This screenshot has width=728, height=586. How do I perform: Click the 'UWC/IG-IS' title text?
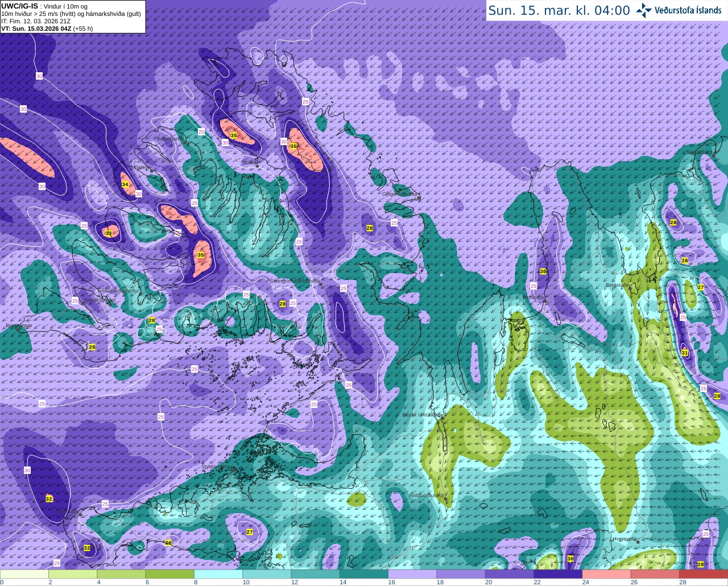click(x=19, y=6)
